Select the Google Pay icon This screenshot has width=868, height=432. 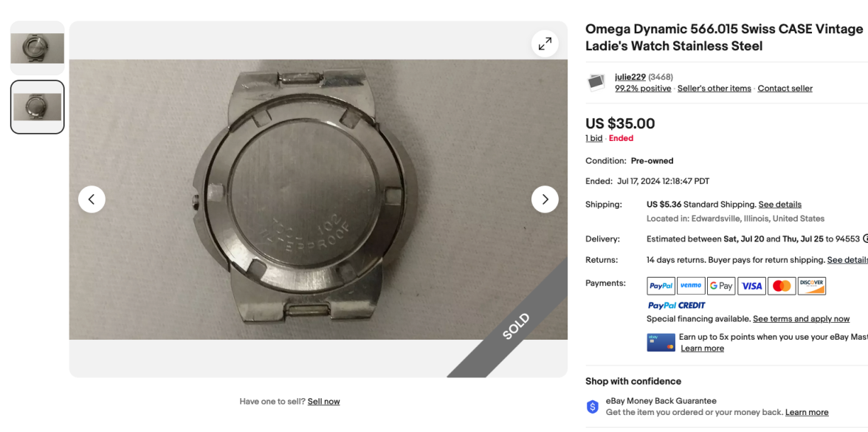point(721,286)
